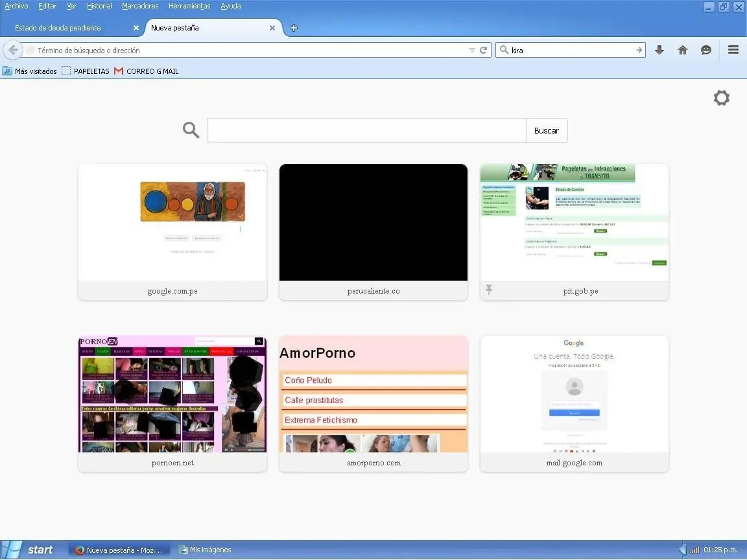The image size is (747, 560).
Task: Click the clock showing 01:25 p.m.
Action: coord(720,550)
